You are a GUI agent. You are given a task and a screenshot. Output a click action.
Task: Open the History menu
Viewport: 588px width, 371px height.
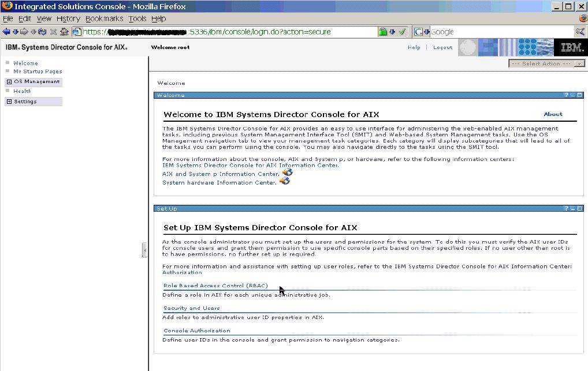[68, 18]
